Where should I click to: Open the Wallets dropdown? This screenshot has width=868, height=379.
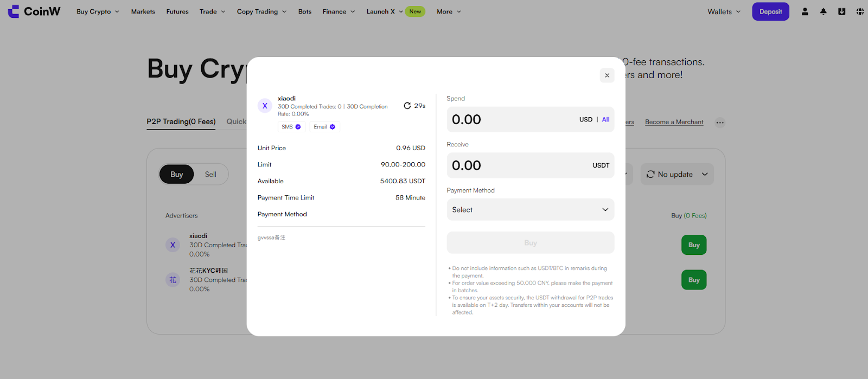(x=724, y=11)
